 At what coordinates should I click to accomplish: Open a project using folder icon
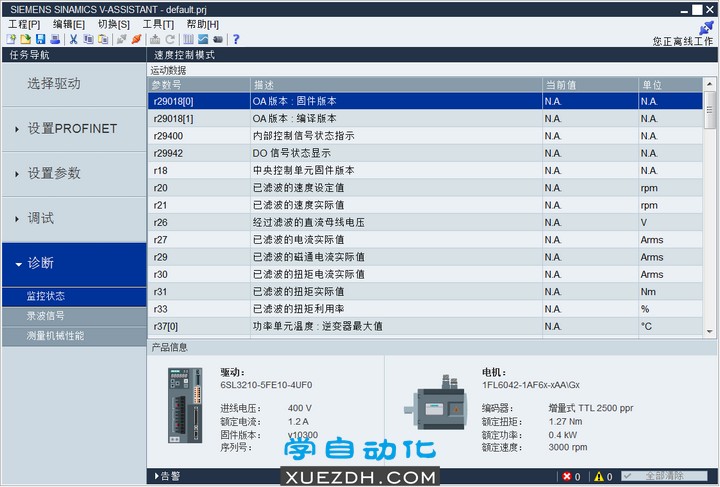[26, 39]
